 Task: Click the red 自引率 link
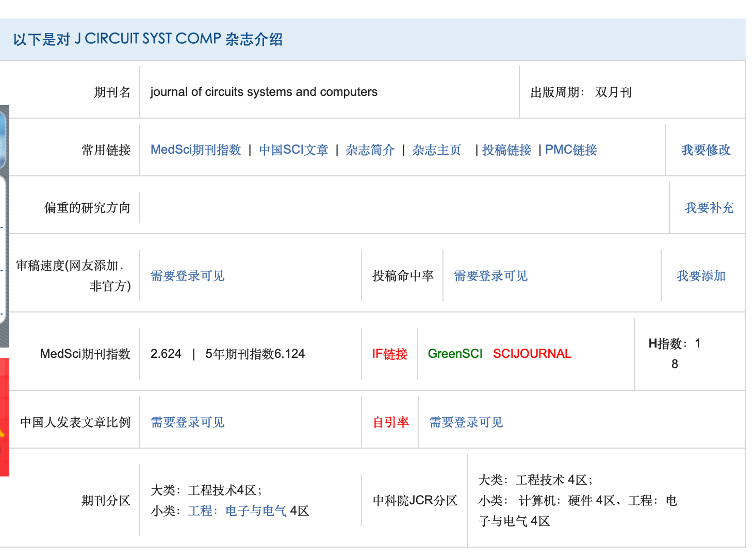click(x=390, y=422)
